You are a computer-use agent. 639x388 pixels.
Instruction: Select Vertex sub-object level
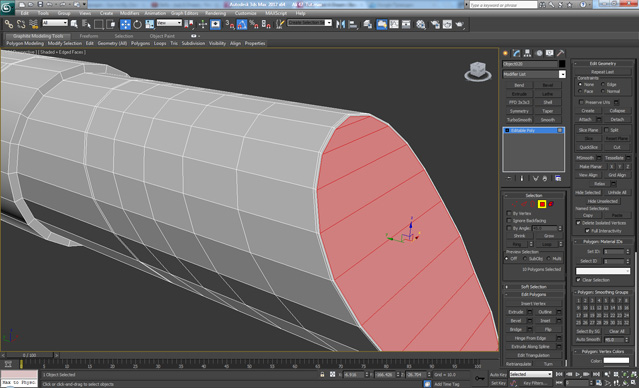(x=515, y=204)
